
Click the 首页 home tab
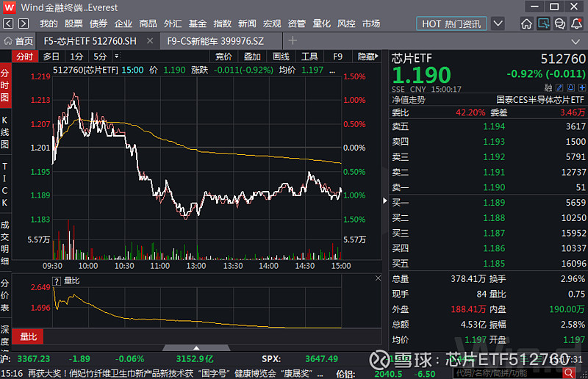click(18, 41)
